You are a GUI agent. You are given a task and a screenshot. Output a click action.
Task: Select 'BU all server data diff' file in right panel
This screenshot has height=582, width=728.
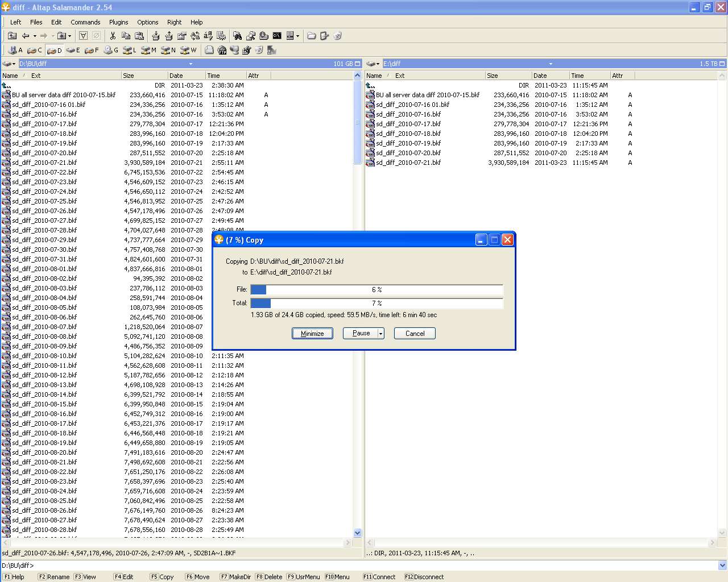[428, 95]
